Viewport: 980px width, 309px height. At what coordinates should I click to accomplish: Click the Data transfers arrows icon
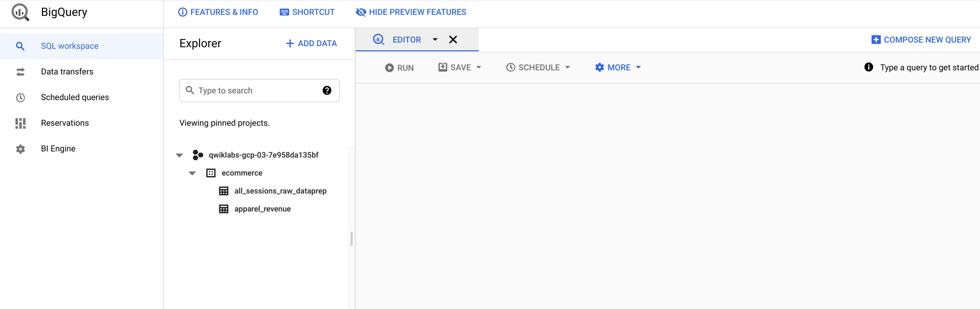pyautogui.click(x=21, y=72)
